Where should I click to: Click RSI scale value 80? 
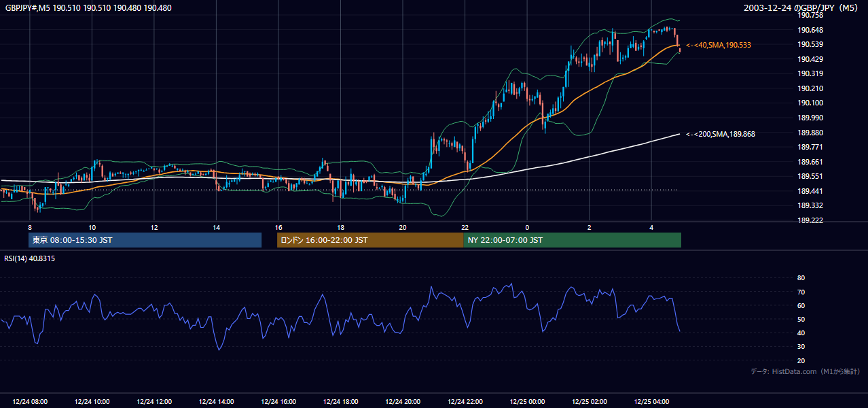(x=801, y=278)
